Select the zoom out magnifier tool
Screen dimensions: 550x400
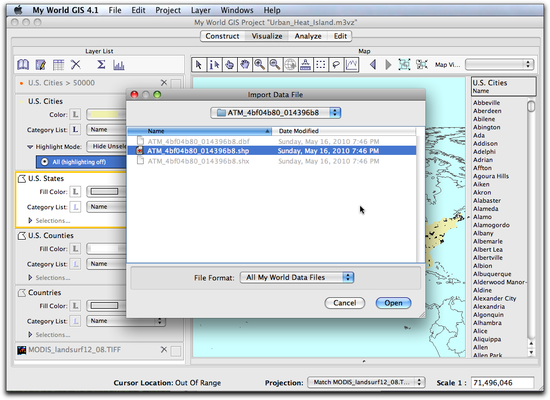pyautogui.click(x=275, y=65)
